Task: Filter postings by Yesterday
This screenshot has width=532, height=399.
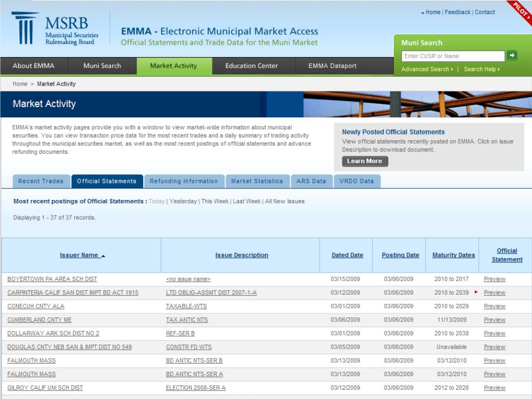Action: pyautogui.click(x=183, y=201)
